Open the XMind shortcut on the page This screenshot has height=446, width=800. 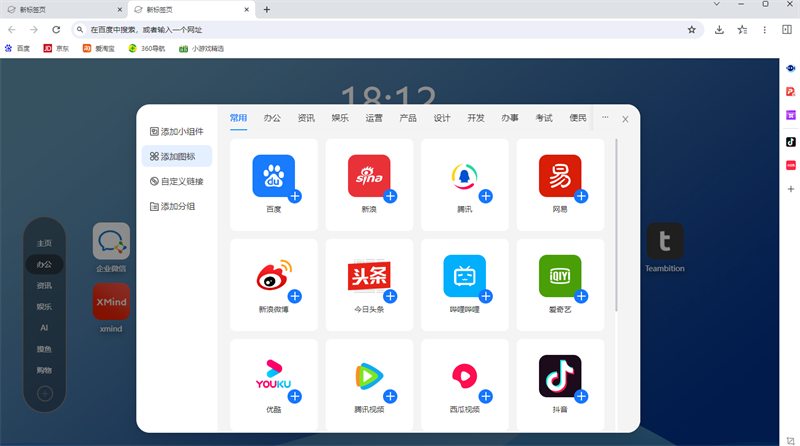pos(111,302)
